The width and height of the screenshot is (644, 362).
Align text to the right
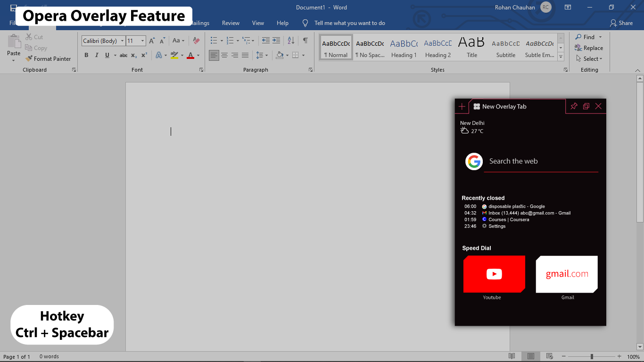[235, 55]
